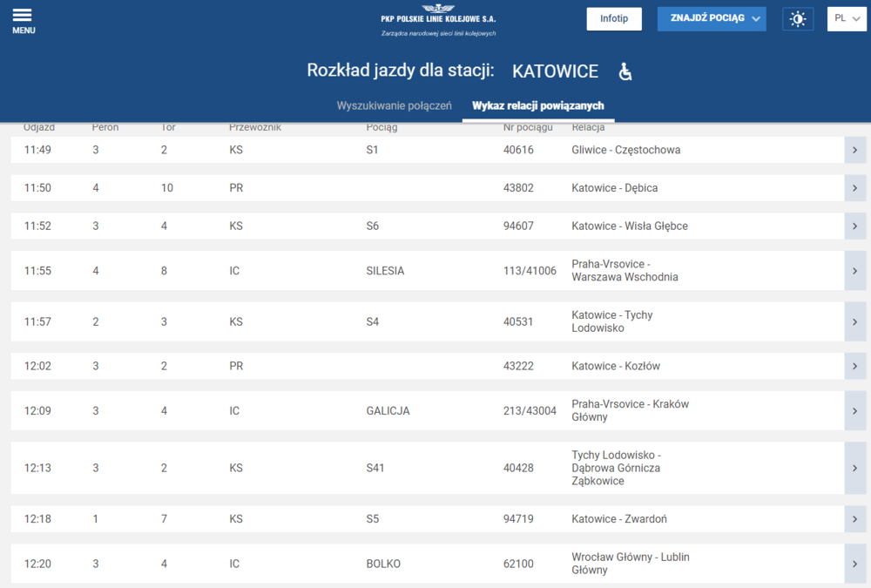The width and height of the screenshot is (871, 588).
Task: Expand the ZNAJDŹ POCIĄG dropdown
Action: [711, 18]
